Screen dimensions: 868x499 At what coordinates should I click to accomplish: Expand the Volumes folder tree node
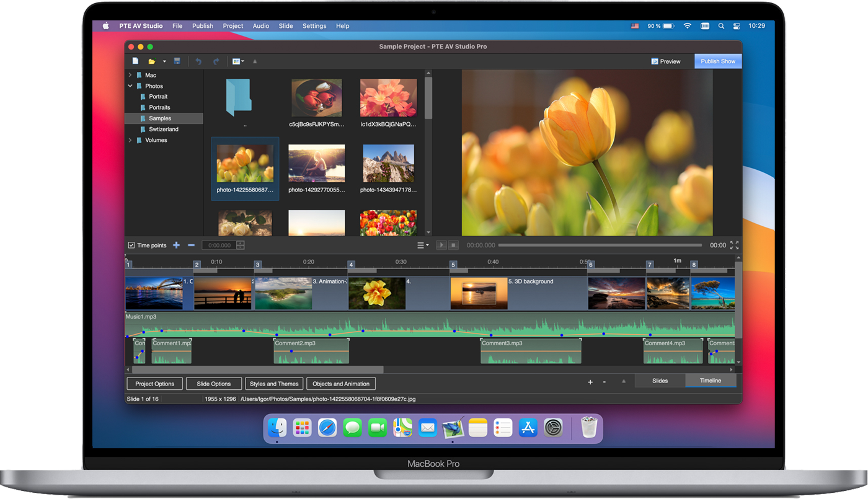pos(130,140)
